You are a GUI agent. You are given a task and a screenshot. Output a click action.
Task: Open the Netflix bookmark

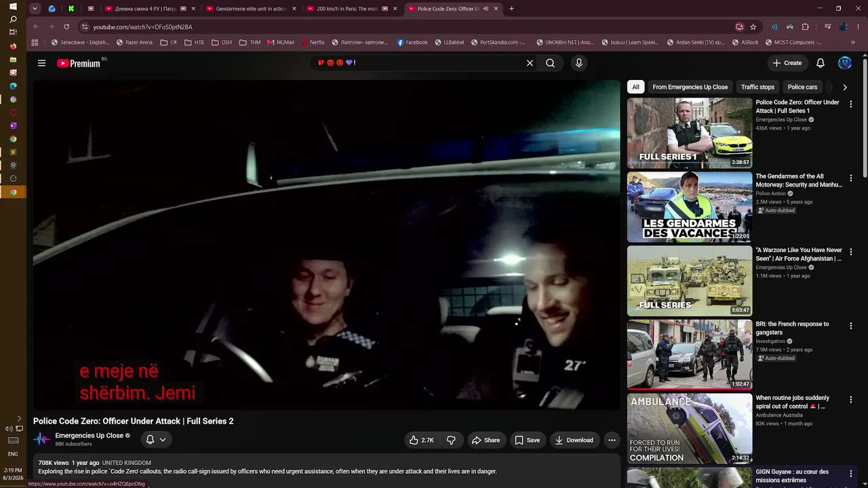point(313,42)
